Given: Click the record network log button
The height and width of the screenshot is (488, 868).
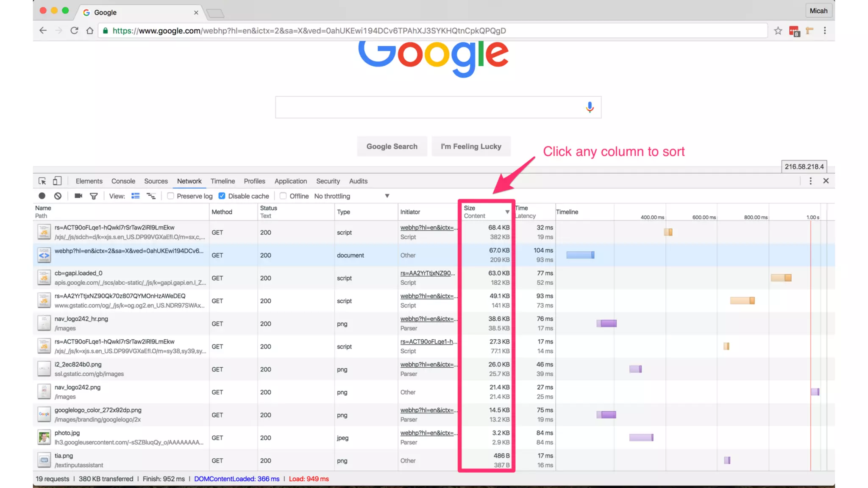Looking at the screenshot, I should (x=42, y=196).
